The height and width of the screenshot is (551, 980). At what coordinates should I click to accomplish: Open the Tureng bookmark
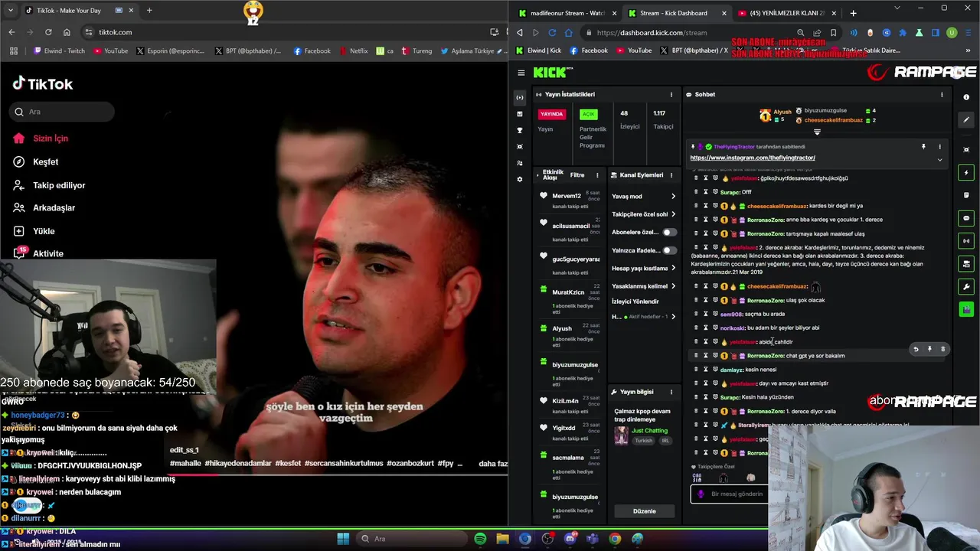pyautogui.click(x=416, y=51)
